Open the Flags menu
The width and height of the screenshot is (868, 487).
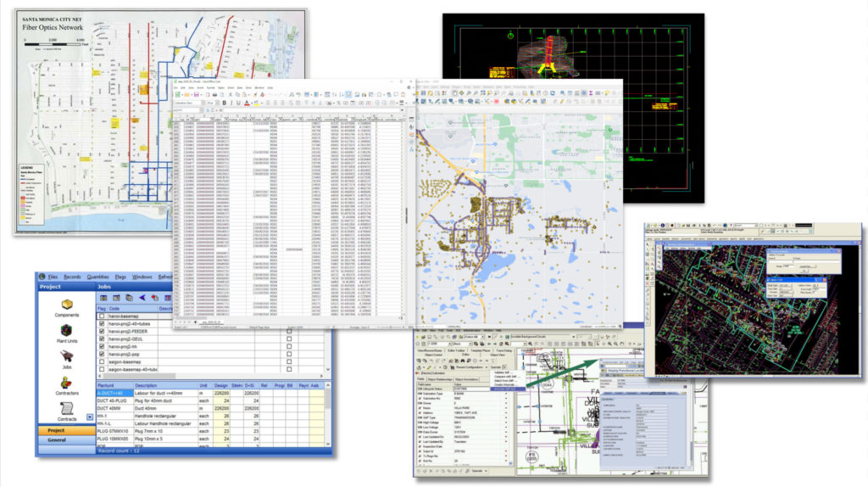pos(120,277)
